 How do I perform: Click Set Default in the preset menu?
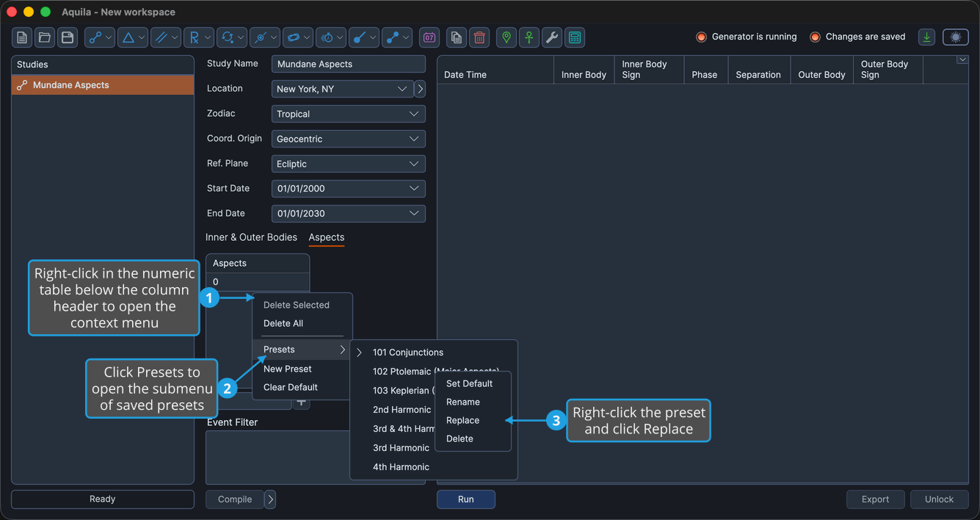click(469, 383)
